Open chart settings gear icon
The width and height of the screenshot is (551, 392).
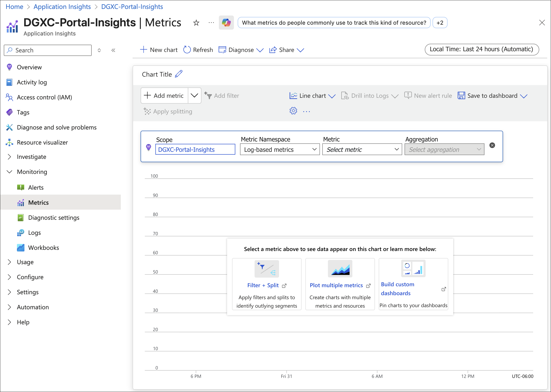click(x=293, y=111)
